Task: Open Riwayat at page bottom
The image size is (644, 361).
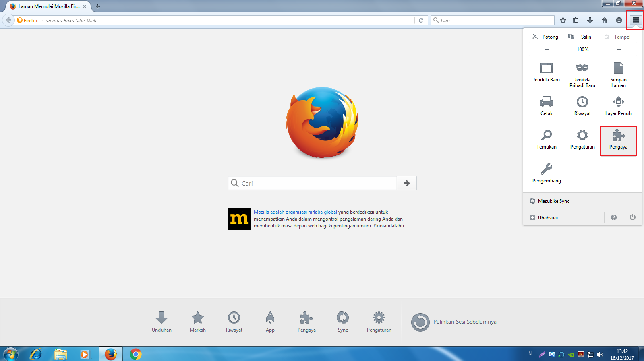Action: [234, 322]
